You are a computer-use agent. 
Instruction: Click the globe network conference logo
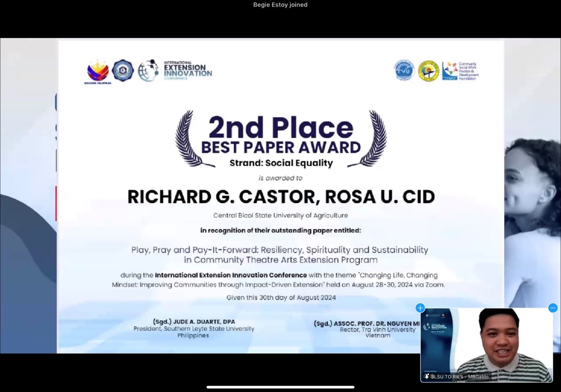(148, 71)
